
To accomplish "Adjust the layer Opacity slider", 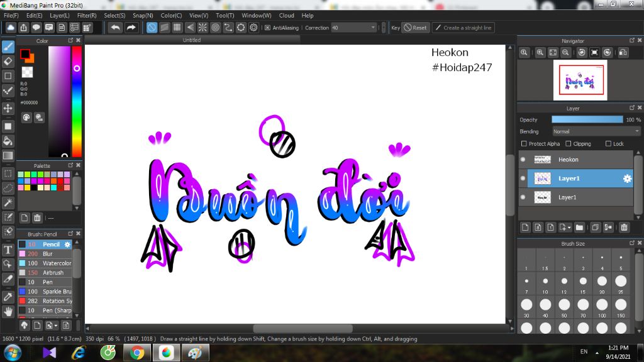I will [x=587, y=119].
